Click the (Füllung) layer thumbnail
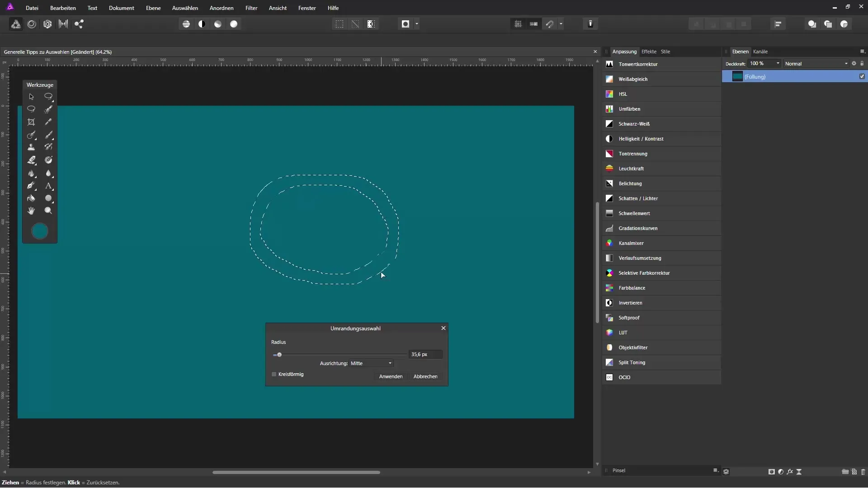Viewport: 868px width, 488px height. tap(737, 76)
